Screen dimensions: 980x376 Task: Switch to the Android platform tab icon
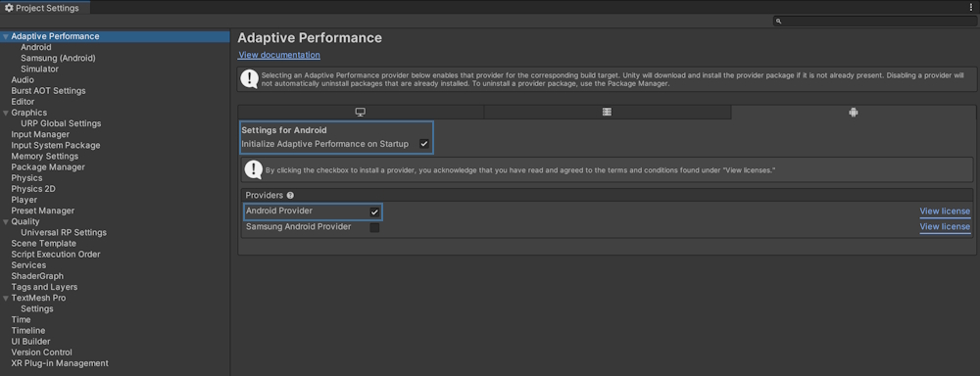(x=854, y=113)
